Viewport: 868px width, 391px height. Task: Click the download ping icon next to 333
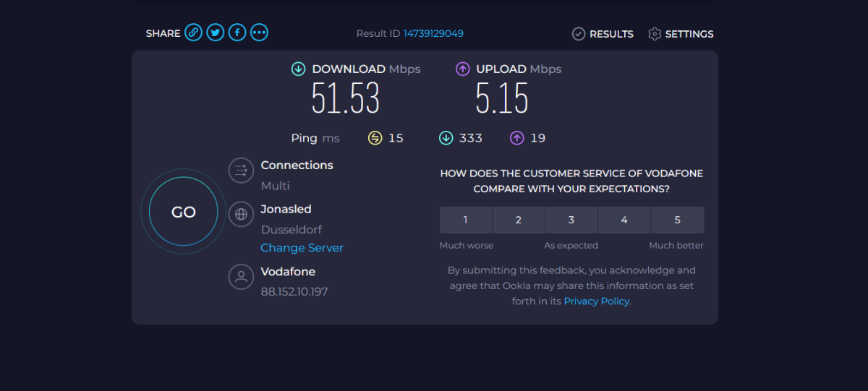[446, 138]
